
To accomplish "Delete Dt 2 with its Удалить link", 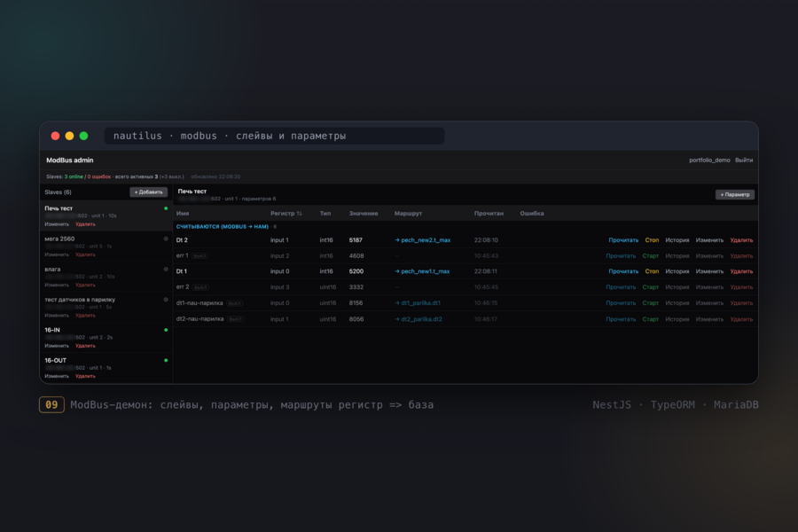I will pyautogui.click(x=741, y=240).
